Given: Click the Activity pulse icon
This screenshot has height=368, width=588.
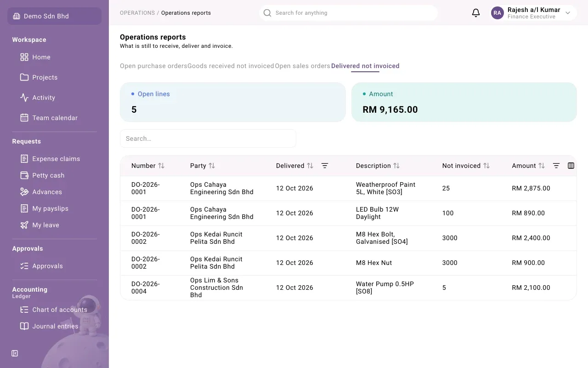Looking at the screenshot, I should [x=24, y=98].
